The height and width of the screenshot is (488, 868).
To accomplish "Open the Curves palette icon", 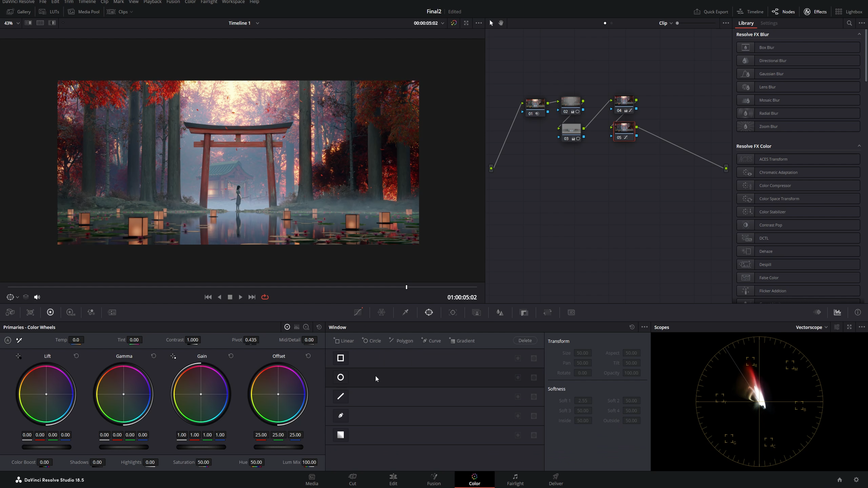I will pyautogui.click(x=358, y=312).
